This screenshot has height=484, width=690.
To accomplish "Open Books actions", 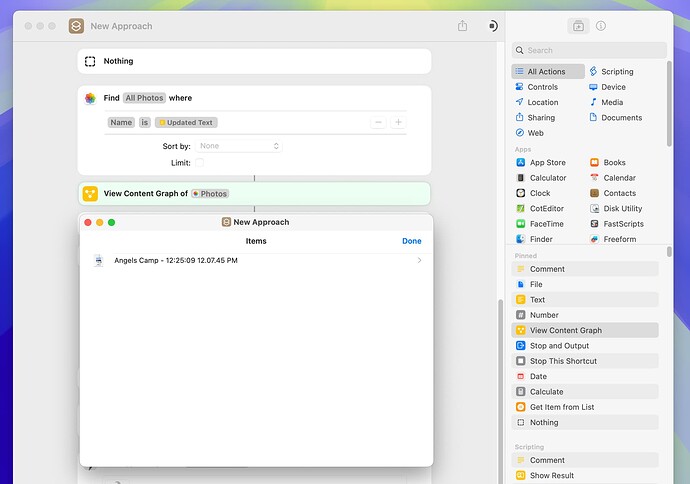I will (608, 162).
